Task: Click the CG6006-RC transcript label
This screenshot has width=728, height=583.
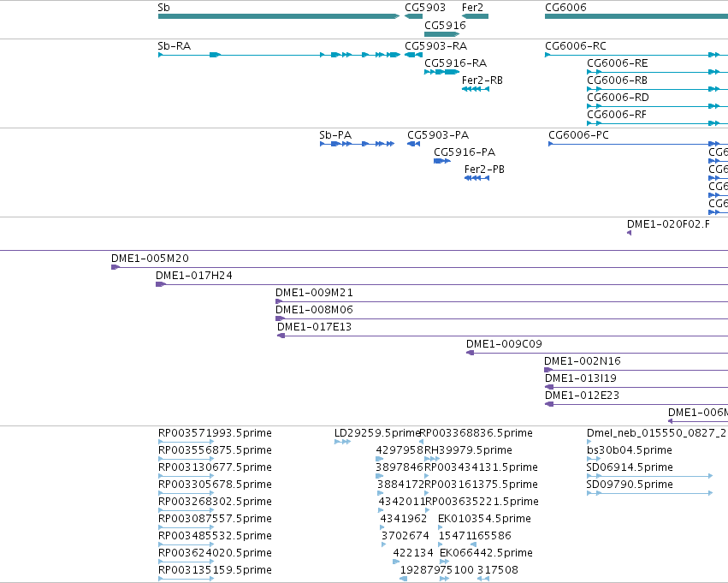Action: click(575, 46)
